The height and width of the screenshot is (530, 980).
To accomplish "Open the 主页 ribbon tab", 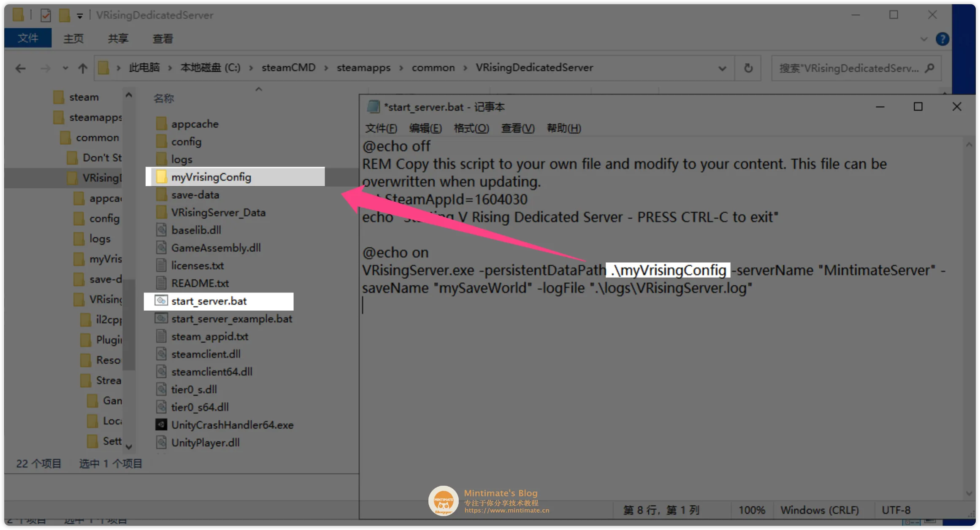I will pyautogui.click(x=73, y=39).
